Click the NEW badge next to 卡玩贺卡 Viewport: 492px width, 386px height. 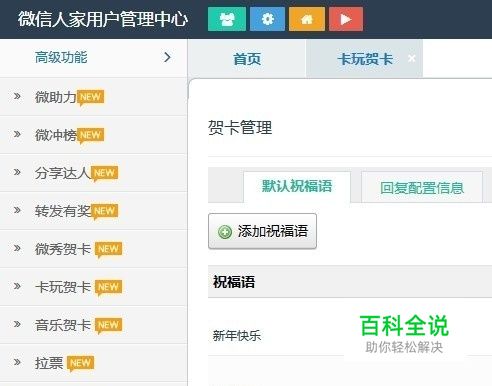click(108, 288)
